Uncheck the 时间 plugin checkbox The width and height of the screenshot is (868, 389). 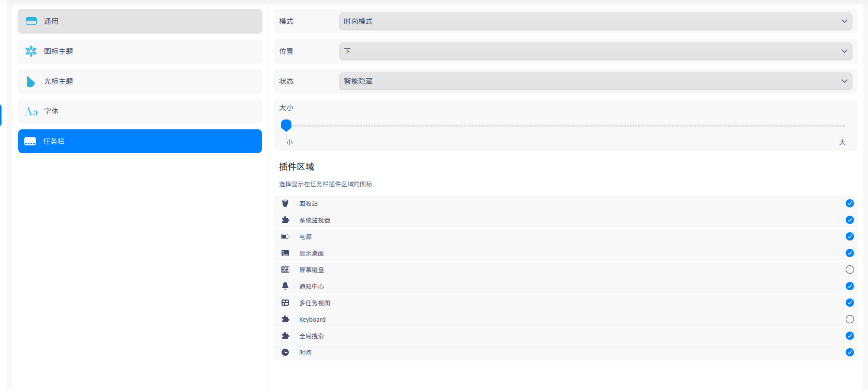click(850, 352)
